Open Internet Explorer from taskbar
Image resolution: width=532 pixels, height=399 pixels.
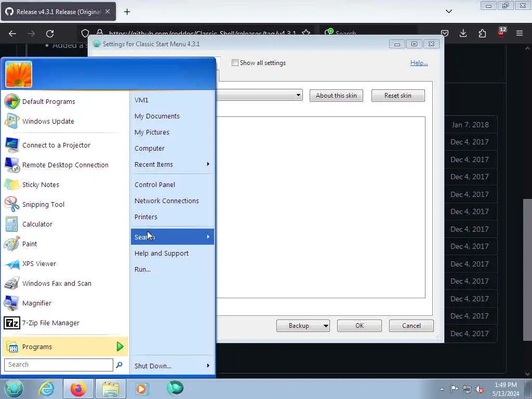46,389
